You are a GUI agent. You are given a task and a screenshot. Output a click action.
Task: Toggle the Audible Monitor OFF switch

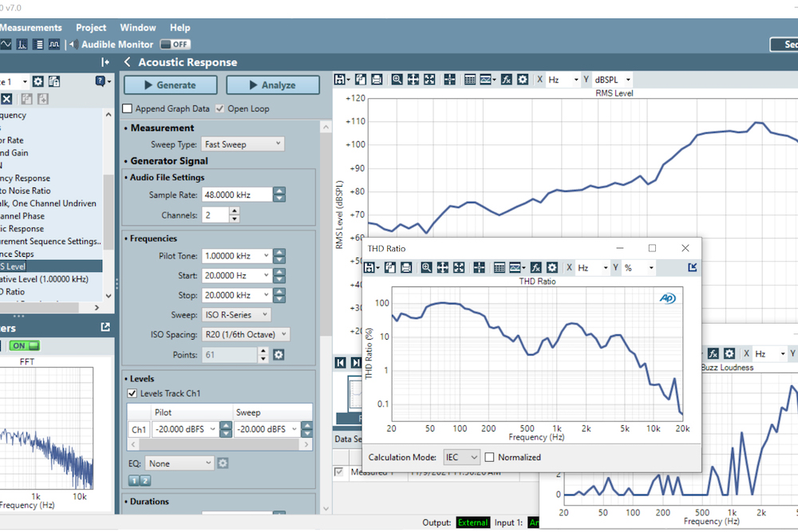[x=175, y=44]
